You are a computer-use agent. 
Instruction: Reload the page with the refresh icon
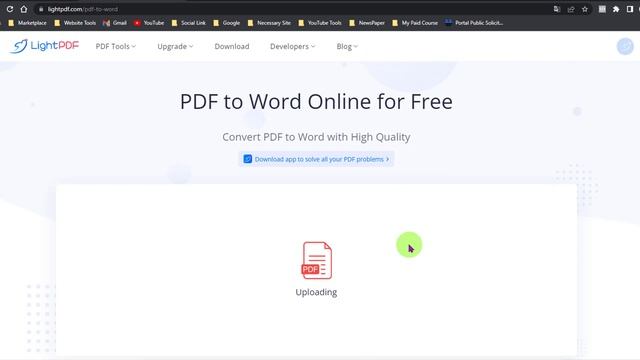coord(9,9)
